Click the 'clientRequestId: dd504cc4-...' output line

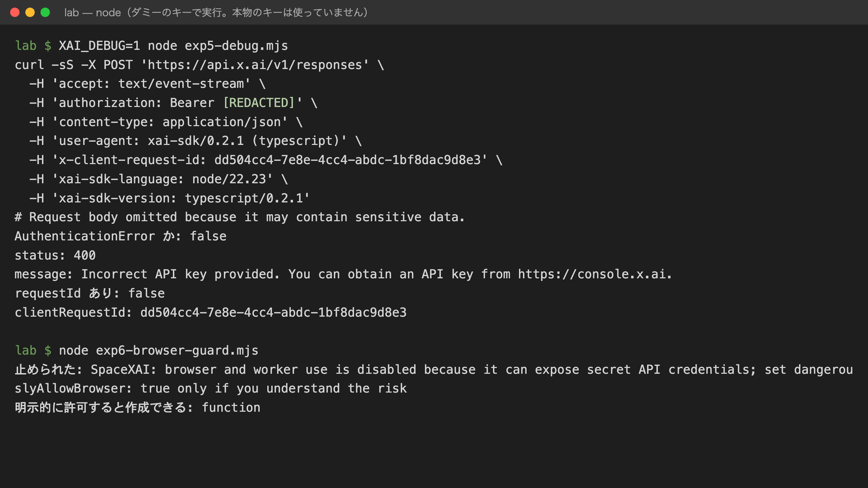210,312
